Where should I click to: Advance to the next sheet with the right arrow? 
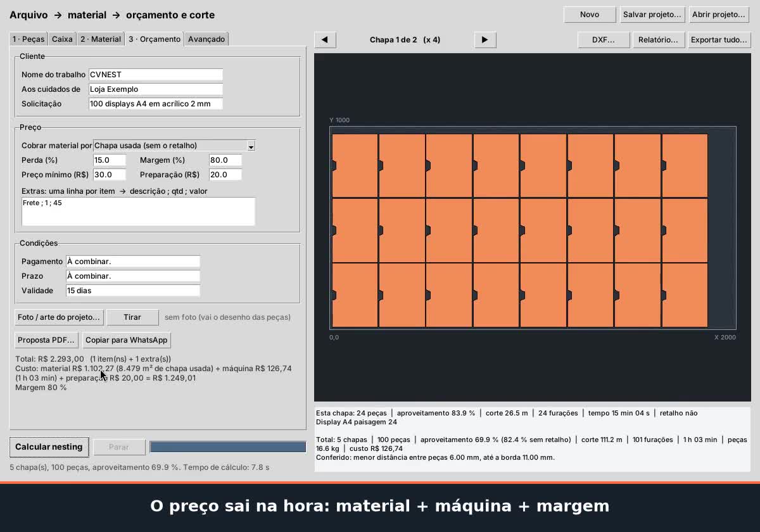pyautogui.click(x=484, y=39)
